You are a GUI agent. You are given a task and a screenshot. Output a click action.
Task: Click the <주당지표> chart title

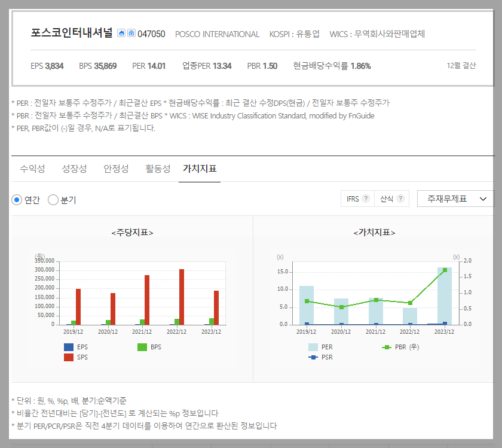point(132,232)
